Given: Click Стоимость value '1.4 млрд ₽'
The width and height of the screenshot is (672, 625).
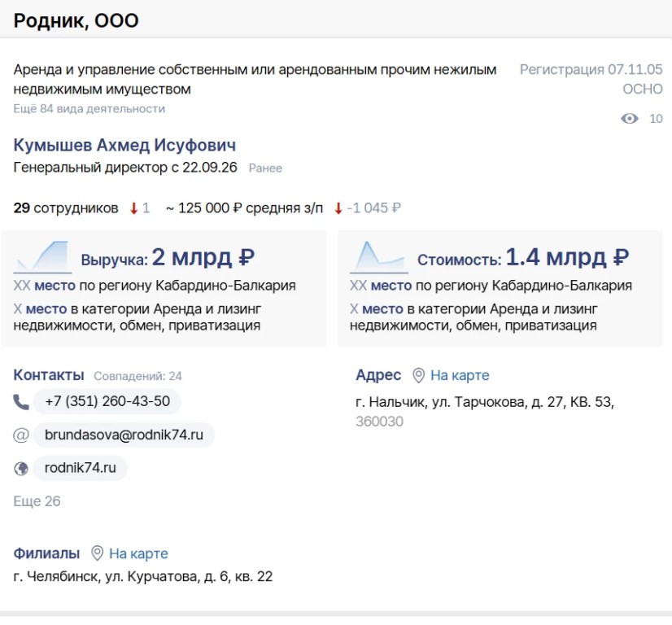Looking at the screenshot, I should [x=567, y=257].
